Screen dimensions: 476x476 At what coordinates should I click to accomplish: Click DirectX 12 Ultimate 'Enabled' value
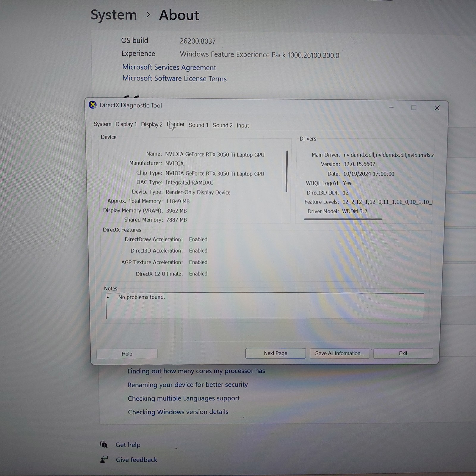tap(198, 274)
